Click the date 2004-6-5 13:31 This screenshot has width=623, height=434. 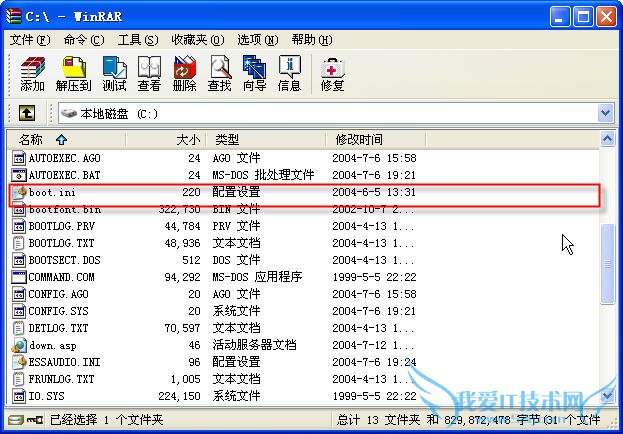(x=374, y=192)
